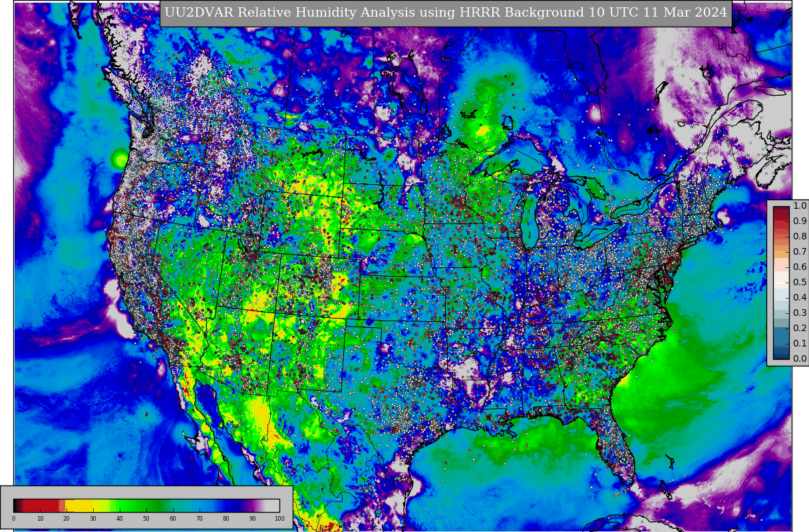This screenshot has width=809, height=532.
Task: Click the orange segment of the vertical colorbar
Action: pyautogui.click(x=781, y=252)
